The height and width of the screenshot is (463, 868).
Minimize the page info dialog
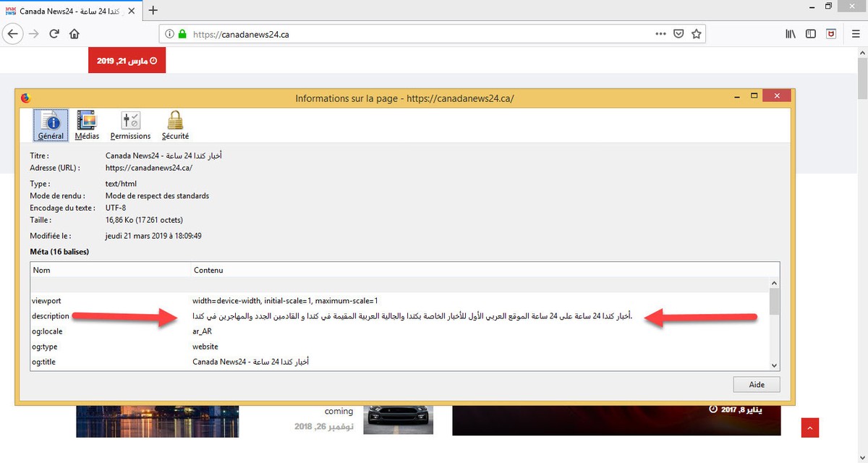[736, 96]
